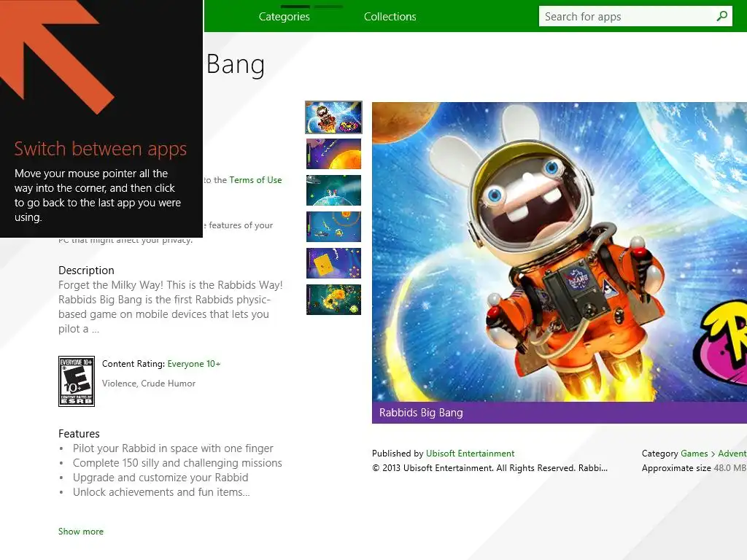The width and height of the screenshot is (747, 560).
Task: Select the second thumbnail showing orange sun
Action: point(333,154)
